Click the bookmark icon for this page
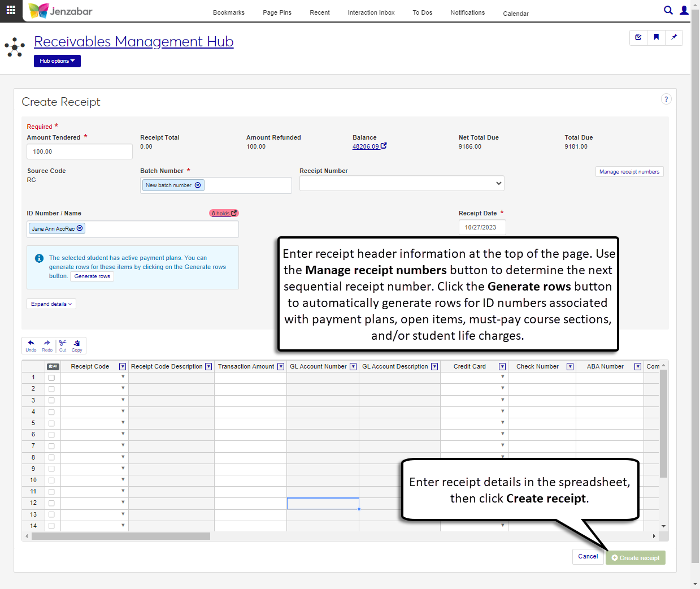Image resolution: width=700 pixels, height=589 pixels. (x=656, y=37)
